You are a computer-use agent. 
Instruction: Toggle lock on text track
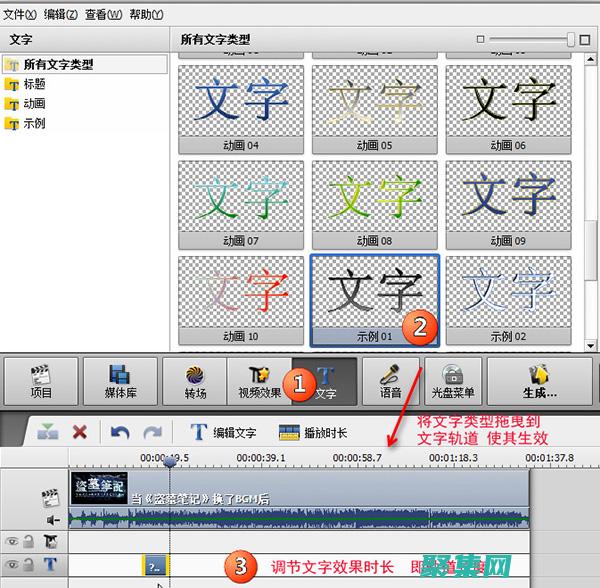point(28,565)
